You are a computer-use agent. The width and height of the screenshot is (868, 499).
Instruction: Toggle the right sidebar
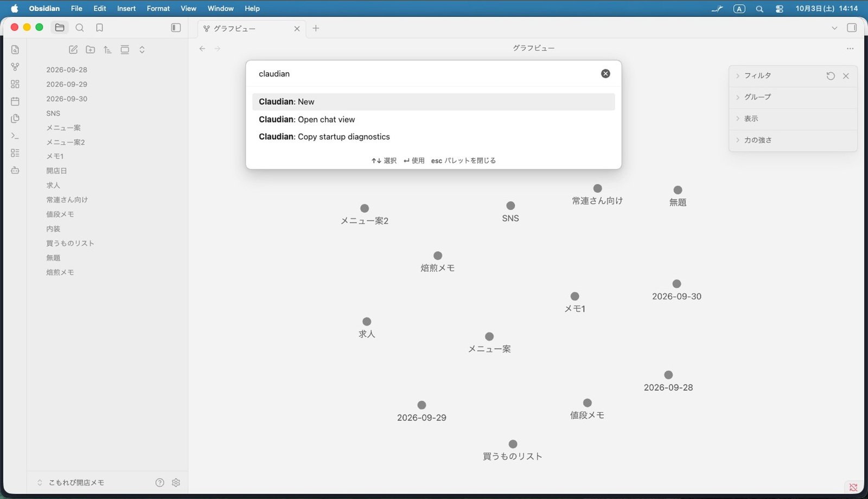[x=852, y=28]
